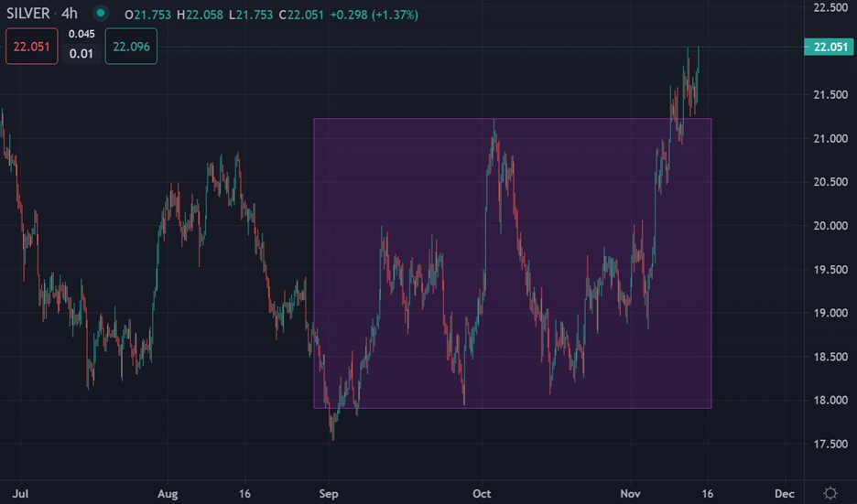Click the 22.500 price axis label
Image resolution: width=857 pixels, height=504 pixels.
click(x=830, y=7)
